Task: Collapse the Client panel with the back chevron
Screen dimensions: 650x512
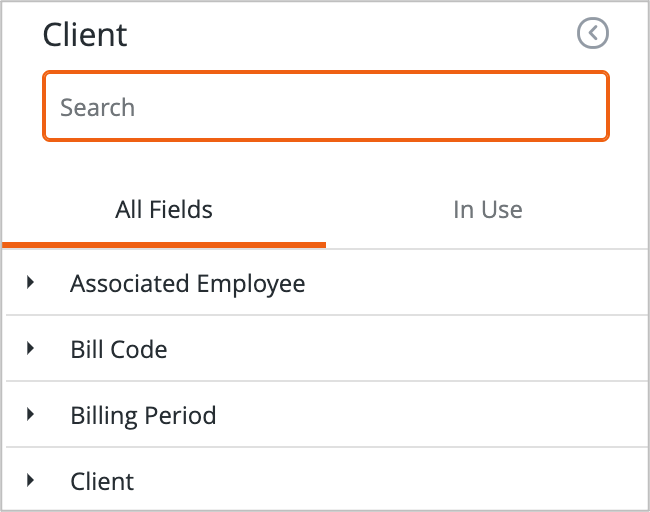Action: [x=593, y=34]
